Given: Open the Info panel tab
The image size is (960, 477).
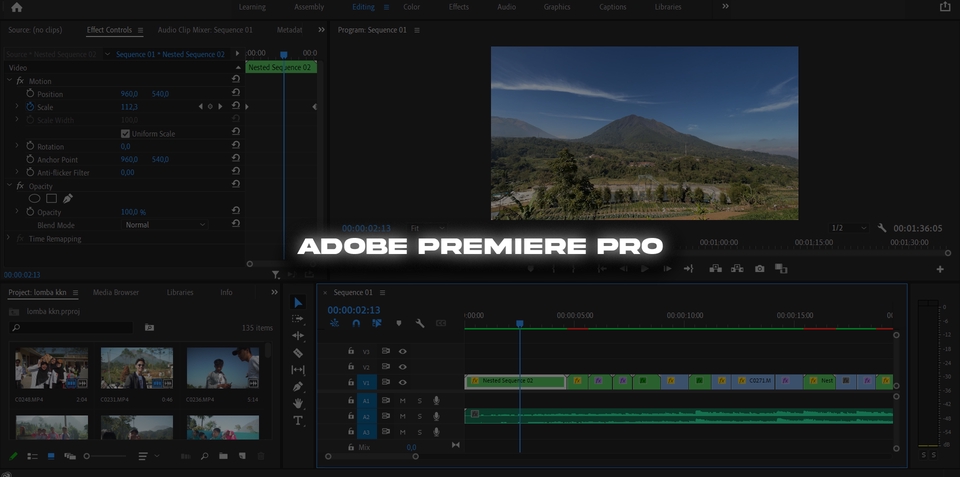Looking at the screenshot, I should [x=227, y=292].
